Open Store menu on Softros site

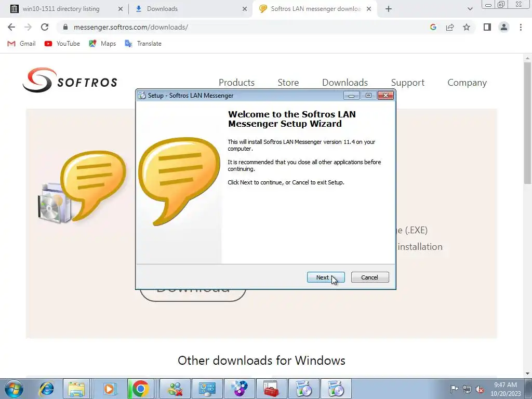(288, 83)
